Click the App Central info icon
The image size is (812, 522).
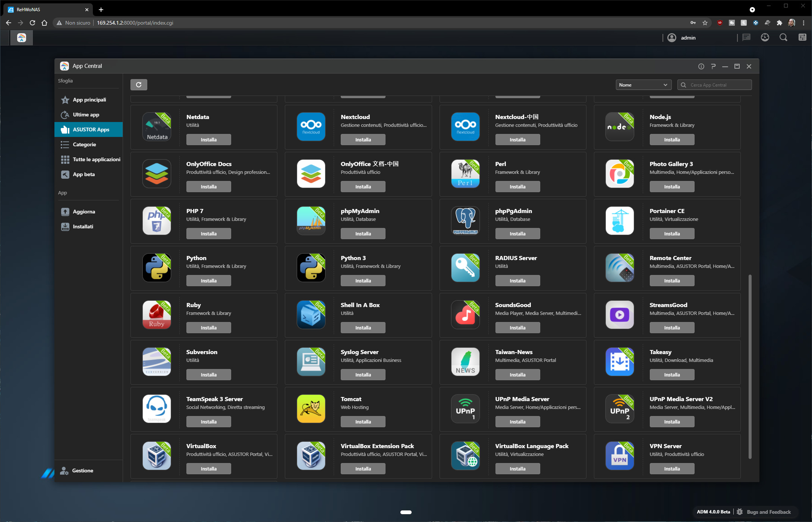tap(701, 66)
